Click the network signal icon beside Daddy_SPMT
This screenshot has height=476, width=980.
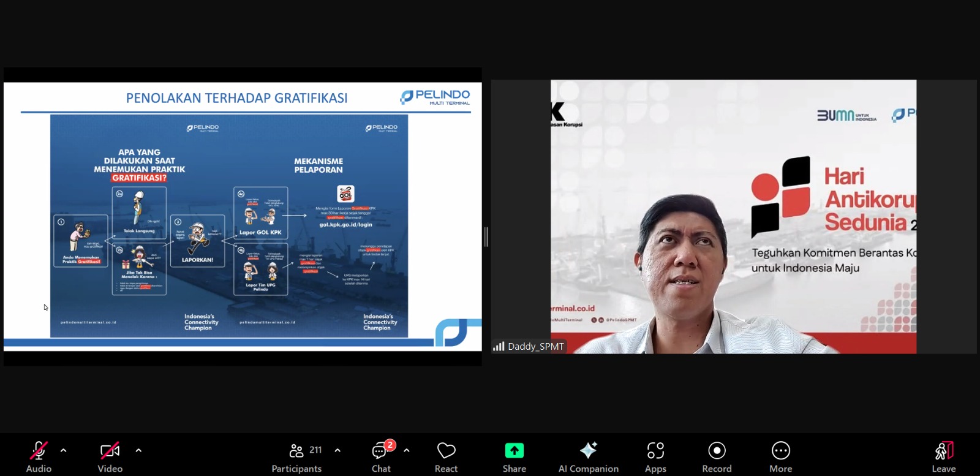(499, 347)
